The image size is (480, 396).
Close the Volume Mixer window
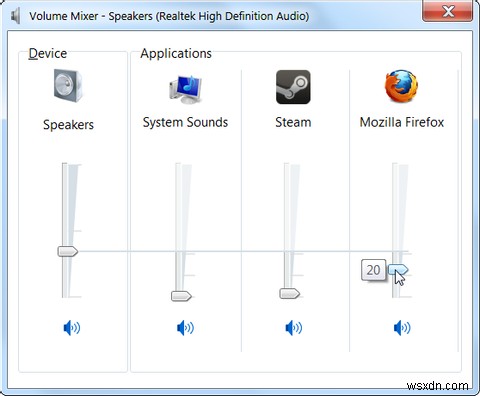pos(447,11)
